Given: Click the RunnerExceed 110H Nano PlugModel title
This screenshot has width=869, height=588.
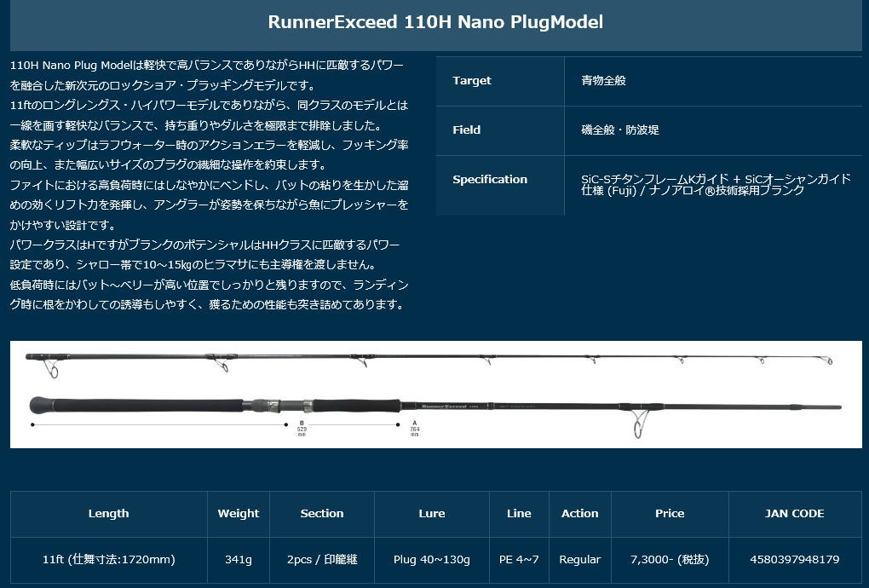Looking at the screenshot, I should pos(435,22).
